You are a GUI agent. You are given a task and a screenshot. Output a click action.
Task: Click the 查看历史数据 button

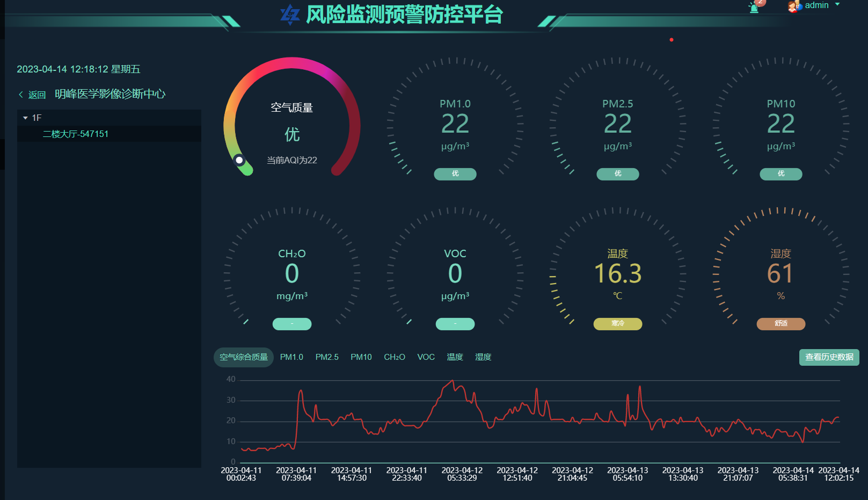pyautogui.click(x=829, y=357)
